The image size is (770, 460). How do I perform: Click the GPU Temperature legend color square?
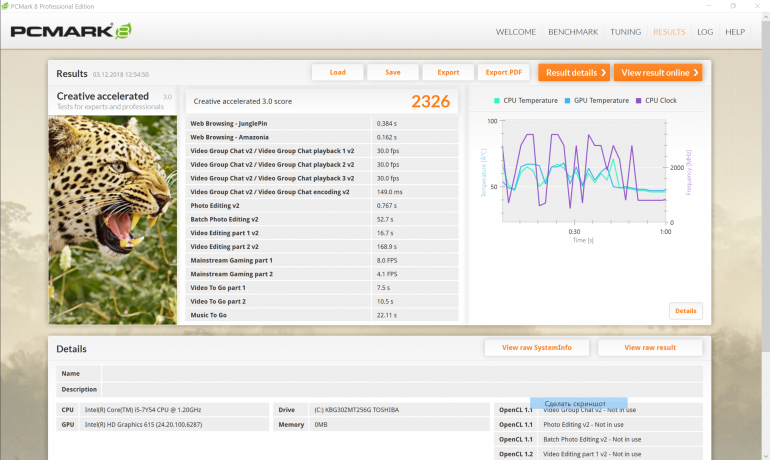567,101
